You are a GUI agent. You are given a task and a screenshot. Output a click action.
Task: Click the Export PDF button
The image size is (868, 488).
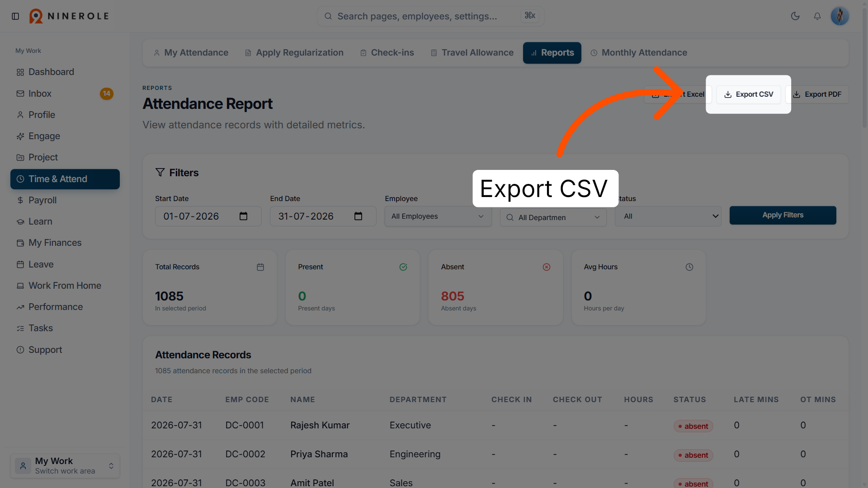point(817,94)
